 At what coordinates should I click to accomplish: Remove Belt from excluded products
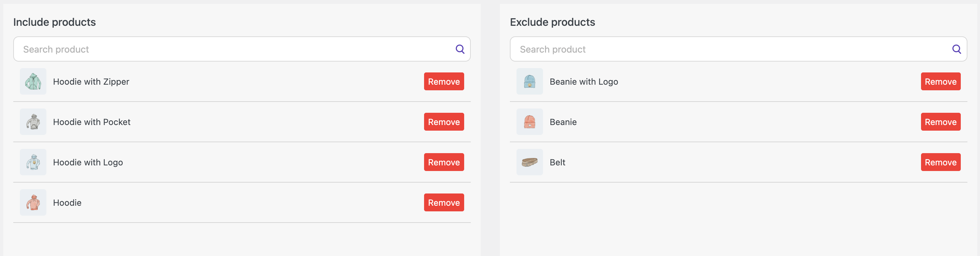[x=941, y=162]
